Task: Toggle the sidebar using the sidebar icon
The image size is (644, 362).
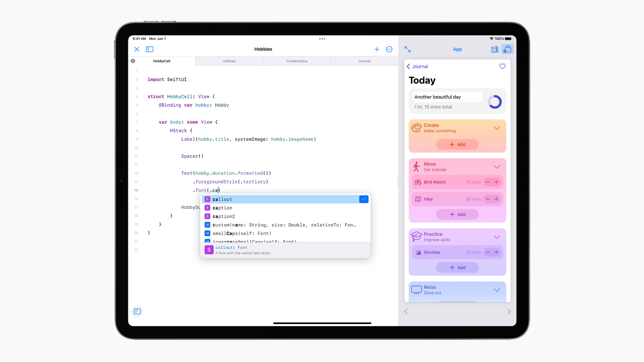Action: tap(149, 49)
